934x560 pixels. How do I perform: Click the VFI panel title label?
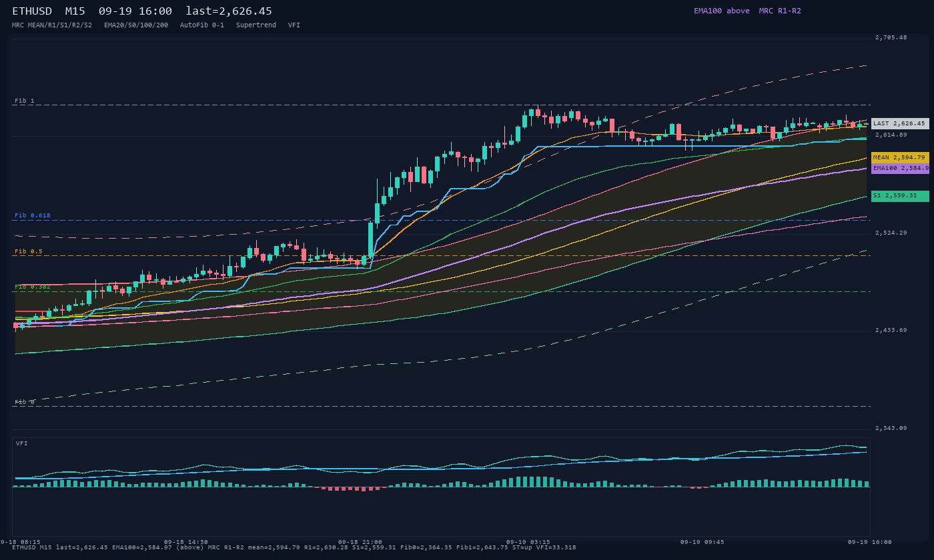pyautogui.click(x=22, y=443)
